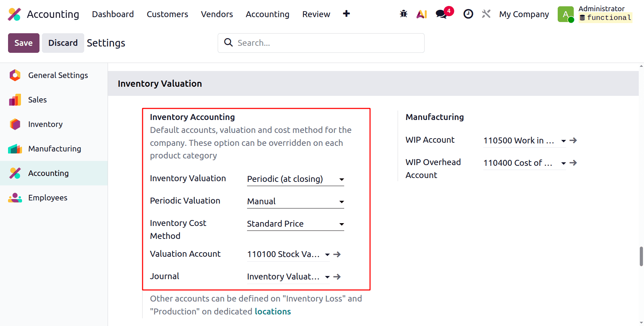Open the WIP Account record arrow

tap(573, 140)
